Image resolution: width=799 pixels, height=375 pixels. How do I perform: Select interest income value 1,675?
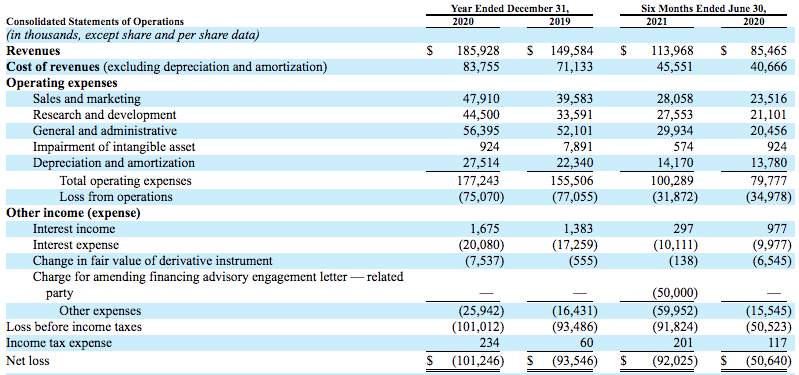pos(486,229)
